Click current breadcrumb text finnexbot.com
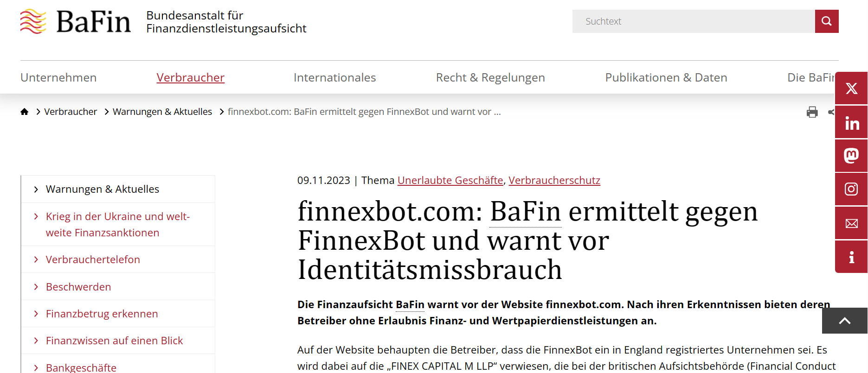868x373 pixels. point(364,112)
